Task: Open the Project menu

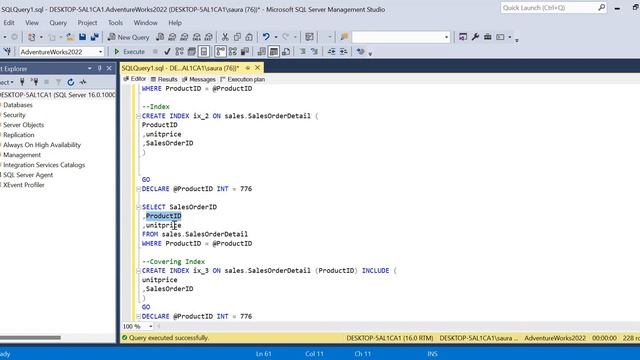Action: click(87, 23)
